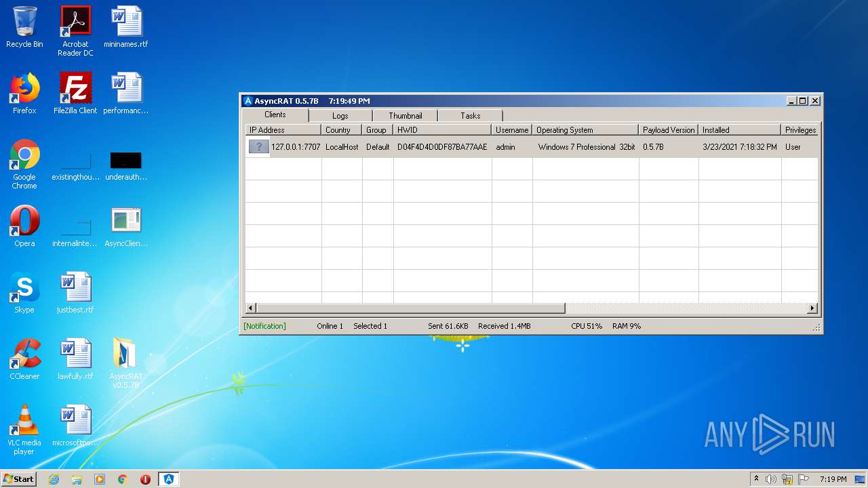The image size is (868, 488).
Task: Click the Show desktop button
Action: [x=860, y=479]
